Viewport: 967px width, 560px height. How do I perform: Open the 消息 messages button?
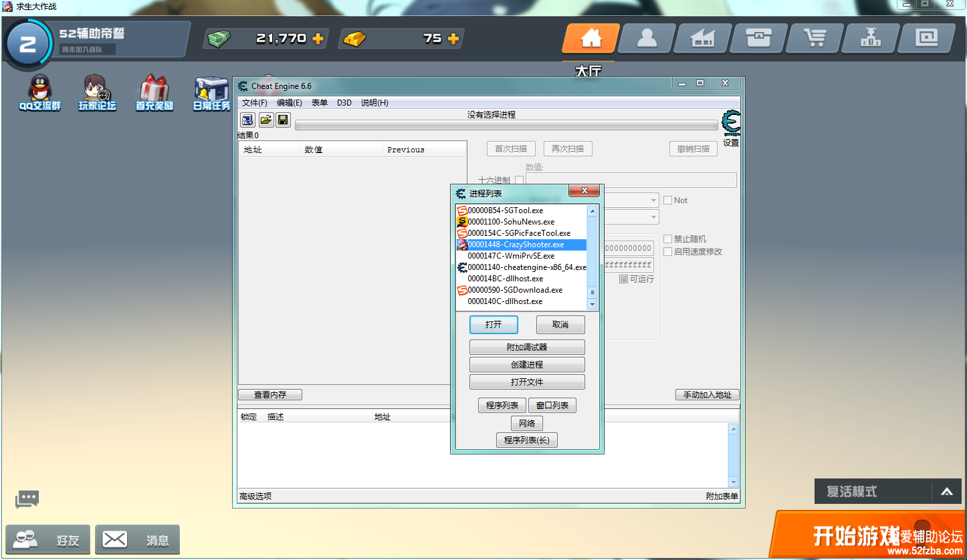pos(137,540)
